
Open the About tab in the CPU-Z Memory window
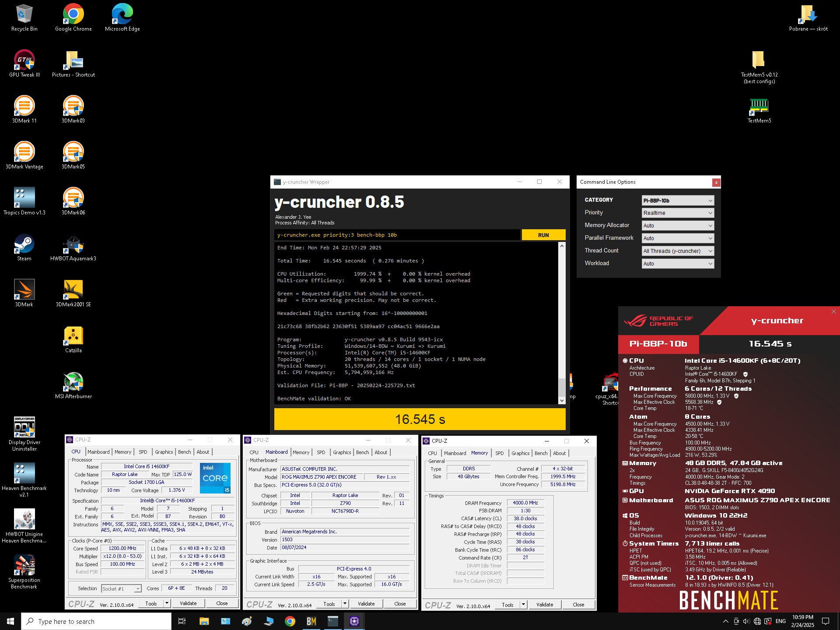(559, 453)
